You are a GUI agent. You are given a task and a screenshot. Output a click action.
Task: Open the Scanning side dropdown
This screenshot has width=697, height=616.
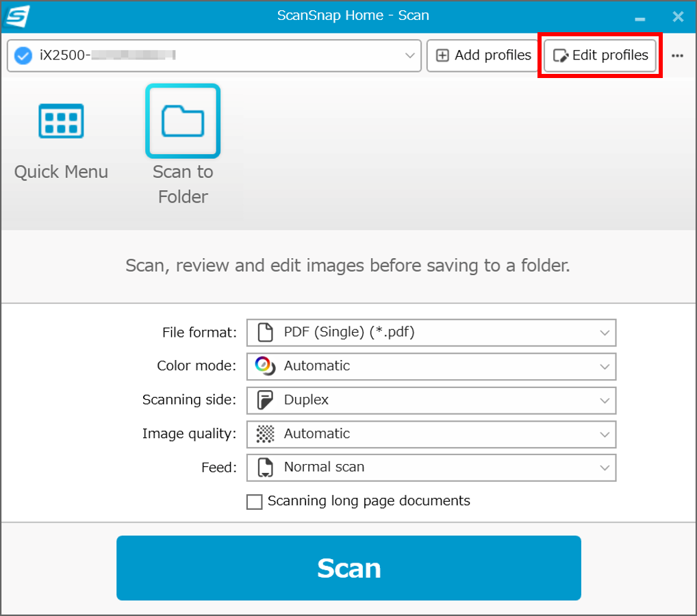(431, 400)
